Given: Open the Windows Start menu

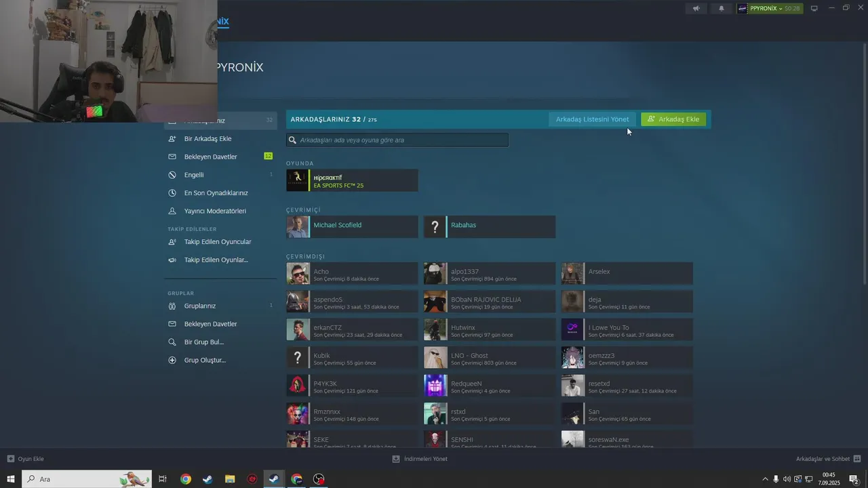Looking at the screenshot, I should click(11, 479).
